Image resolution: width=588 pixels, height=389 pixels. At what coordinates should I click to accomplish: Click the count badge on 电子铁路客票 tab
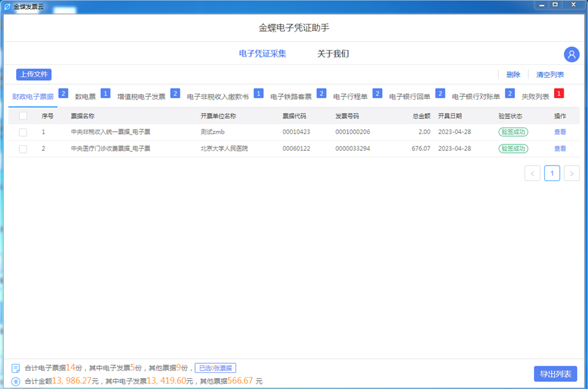click(322, 94)
